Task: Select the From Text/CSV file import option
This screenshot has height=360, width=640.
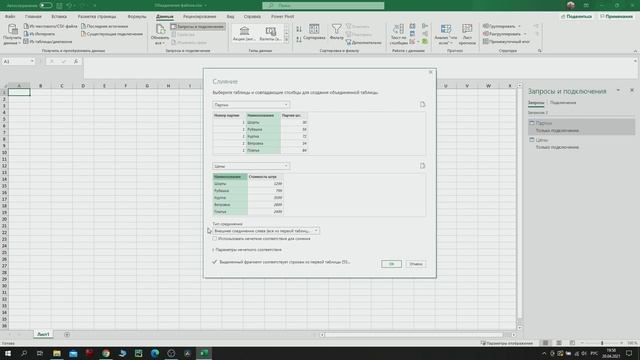Action: [x=50, y=26]
